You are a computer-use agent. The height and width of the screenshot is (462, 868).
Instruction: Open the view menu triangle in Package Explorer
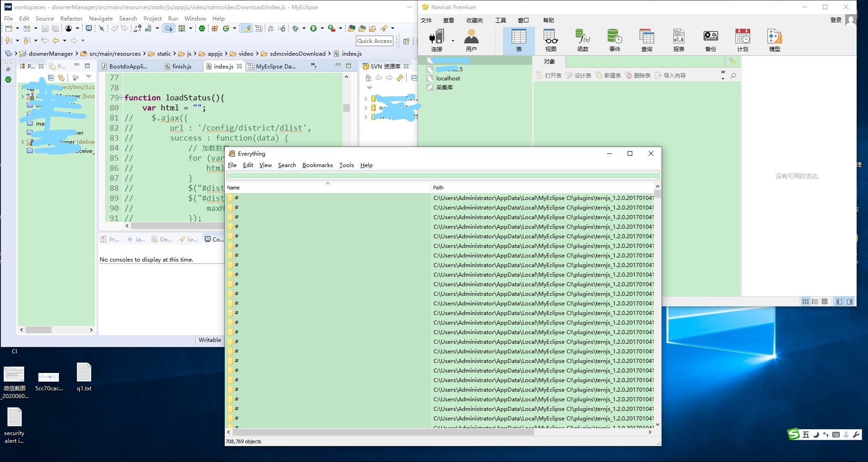click(89, 77)
